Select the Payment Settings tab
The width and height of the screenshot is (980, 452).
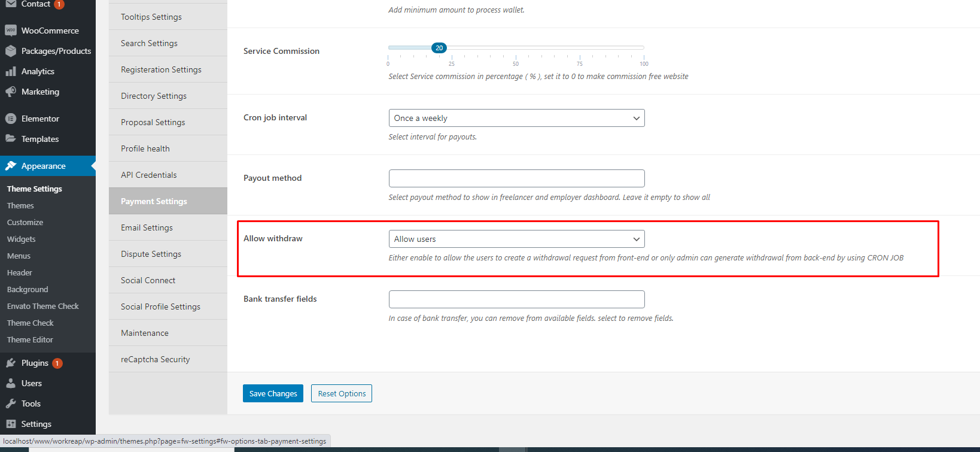coord(168,201)
